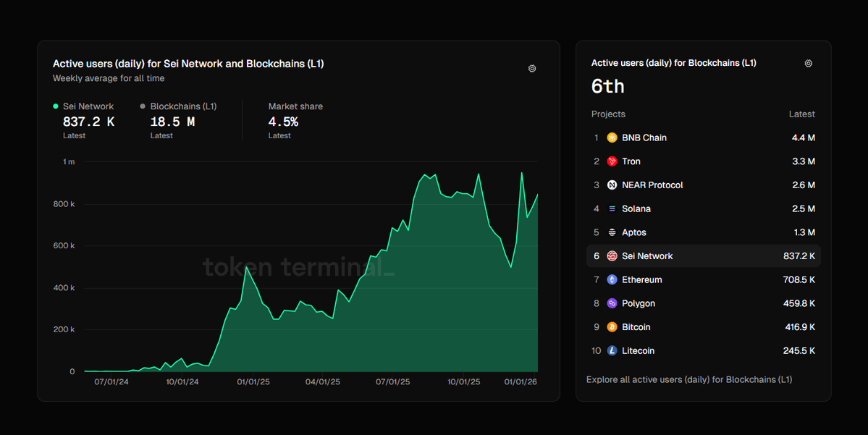This screenshot has width=868, height=435.
Task: Click Ethereum's 708.5 K value
Action: click(799, 280)
